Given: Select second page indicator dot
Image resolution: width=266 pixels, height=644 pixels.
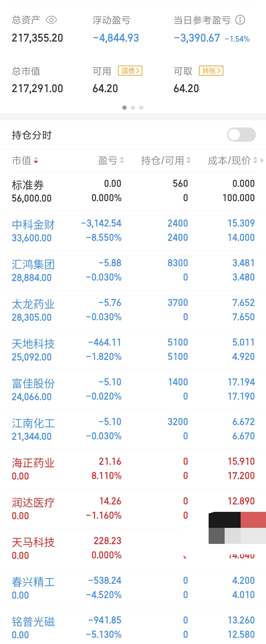Looking at the screenshot, I should [x=133, y=107].
